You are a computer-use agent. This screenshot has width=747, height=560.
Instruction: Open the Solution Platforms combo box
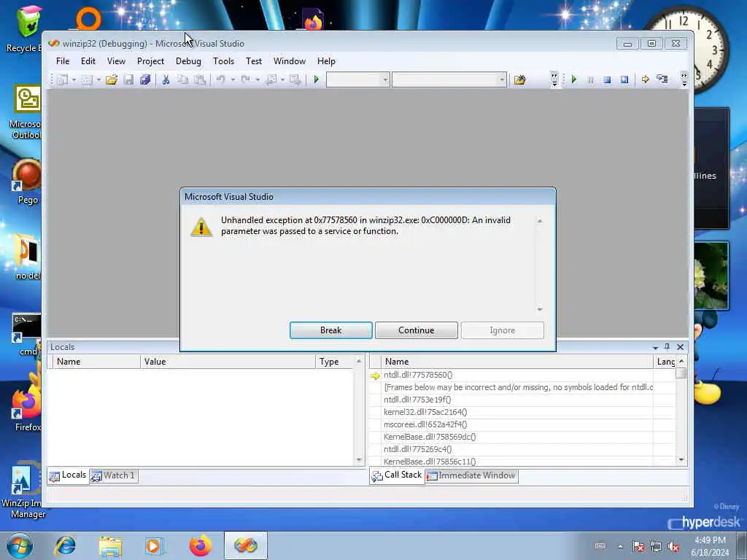tap(449, 79)
